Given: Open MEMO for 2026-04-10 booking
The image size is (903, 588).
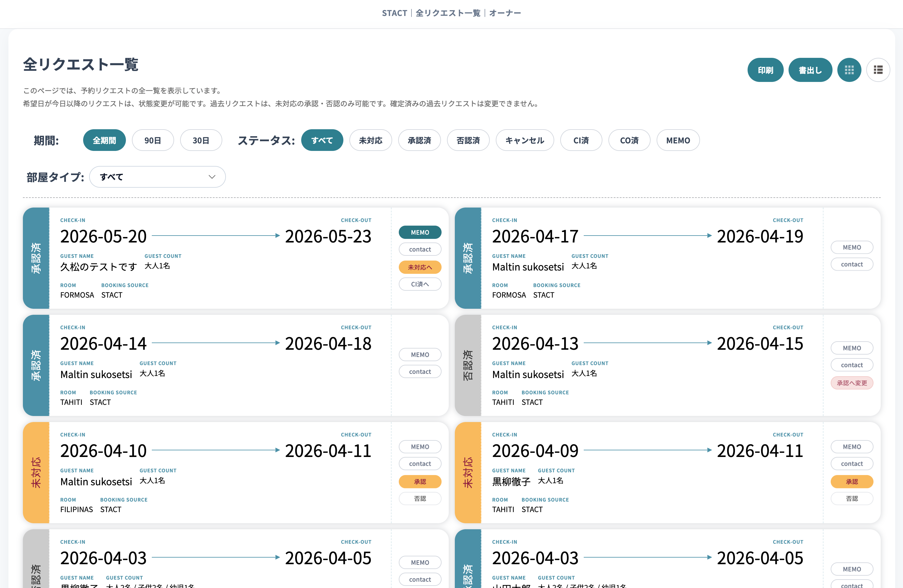Looking at the screenshot, I should pos(420,447).
